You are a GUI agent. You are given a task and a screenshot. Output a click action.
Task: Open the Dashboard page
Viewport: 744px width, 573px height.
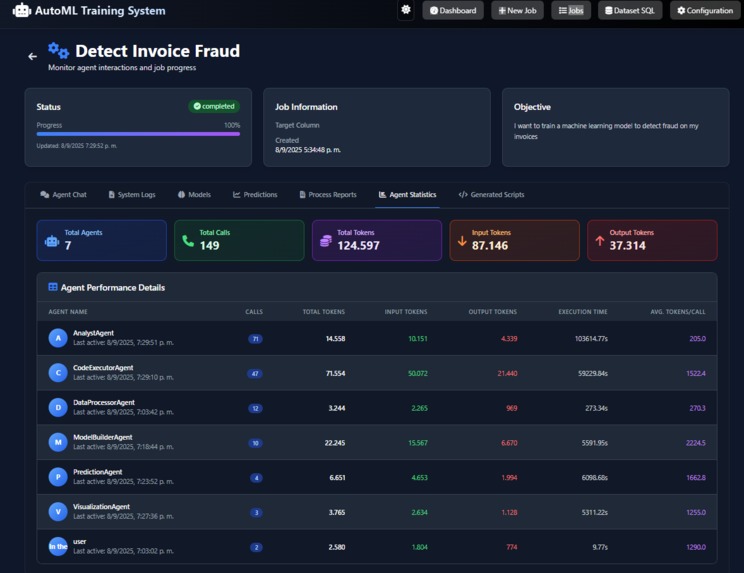pos(453,10)
